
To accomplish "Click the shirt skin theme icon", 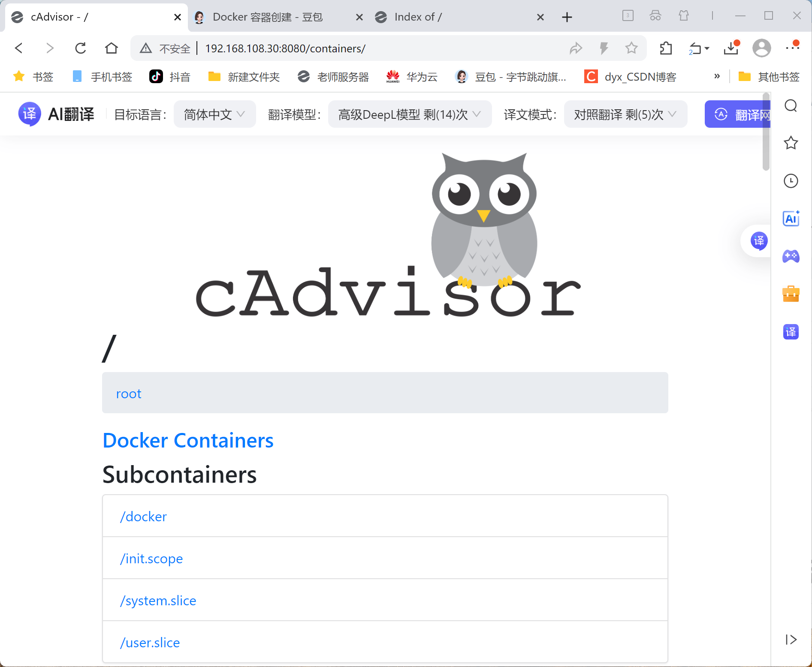I will pyautogui.click(x=684, y=16).
